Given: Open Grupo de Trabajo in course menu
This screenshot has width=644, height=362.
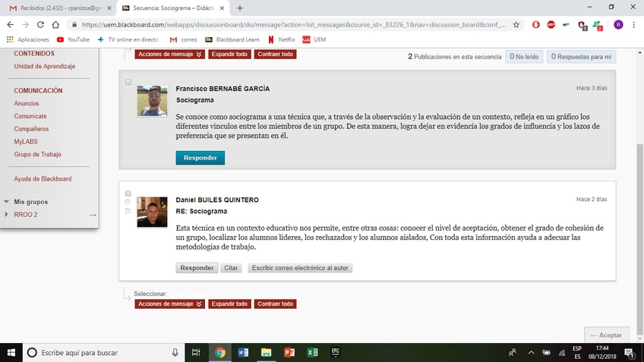Looking at the screenshot, I should 37,154.
